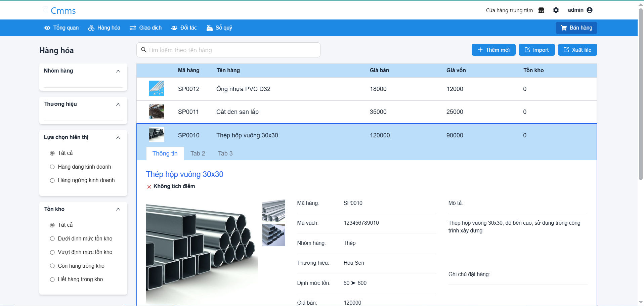Focus the Tìm kiếm theo tên hàng search field

pyautogui.click(x=228, y=50)
